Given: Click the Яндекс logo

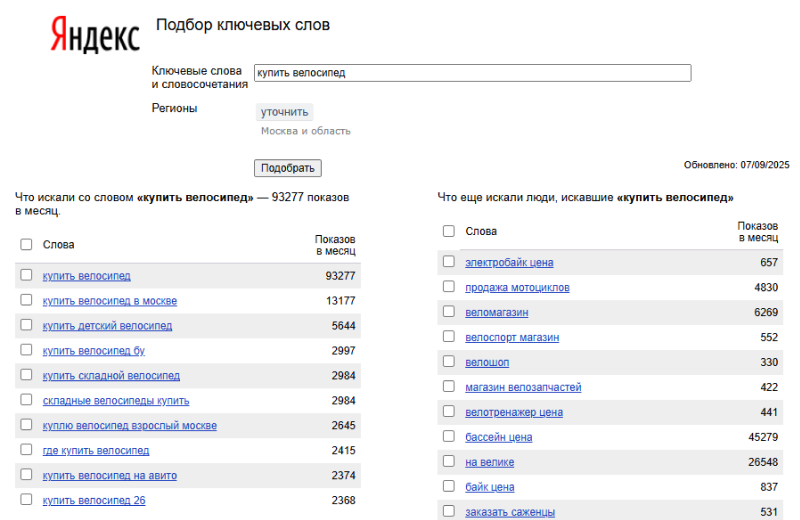Looking at the screenshot, I should (x=95, y=34).
